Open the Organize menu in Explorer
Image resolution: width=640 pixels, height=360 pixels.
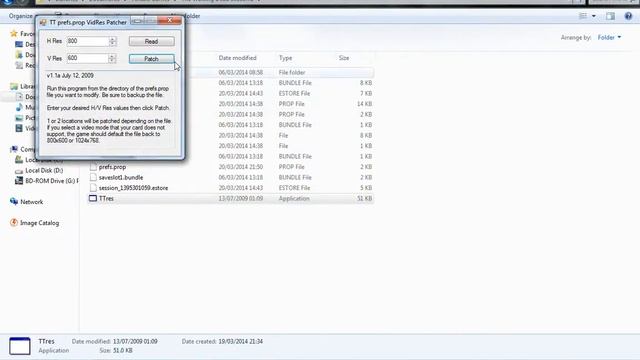pyautogui.click(x=20, y=16)
